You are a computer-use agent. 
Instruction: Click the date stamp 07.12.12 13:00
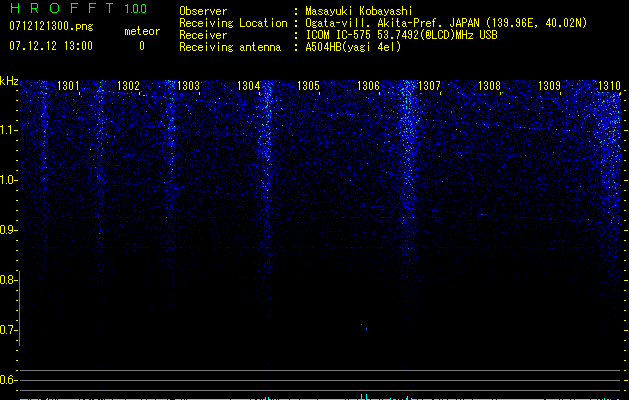pos(51,46)
